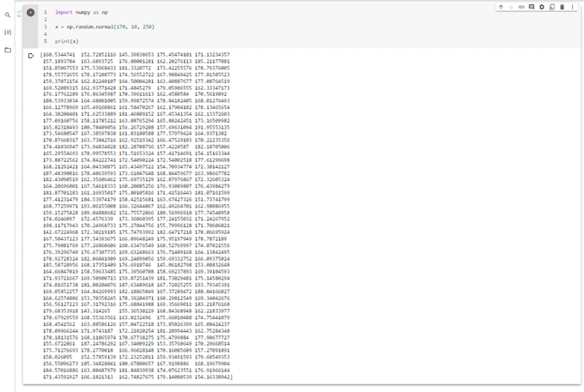This screenshot has height=392, width=584.
Task: Open the Files folder panel
Action: pyautogui.click(x=8, y=51)
